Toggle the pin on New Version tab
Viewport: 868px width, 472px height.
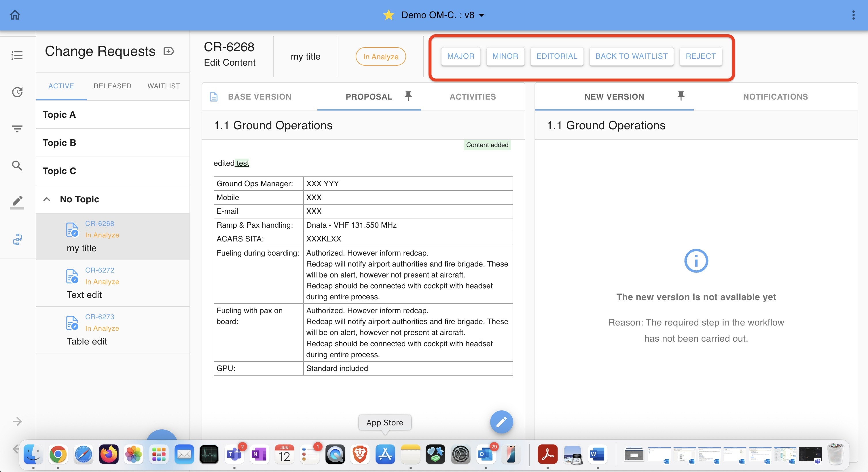coord(681,96)
